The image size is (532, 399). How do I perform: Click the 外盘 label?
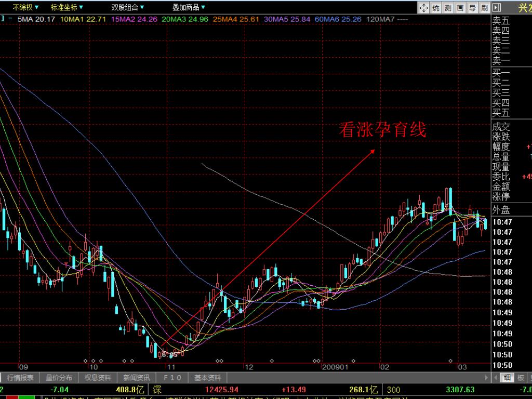click(501, 210)
